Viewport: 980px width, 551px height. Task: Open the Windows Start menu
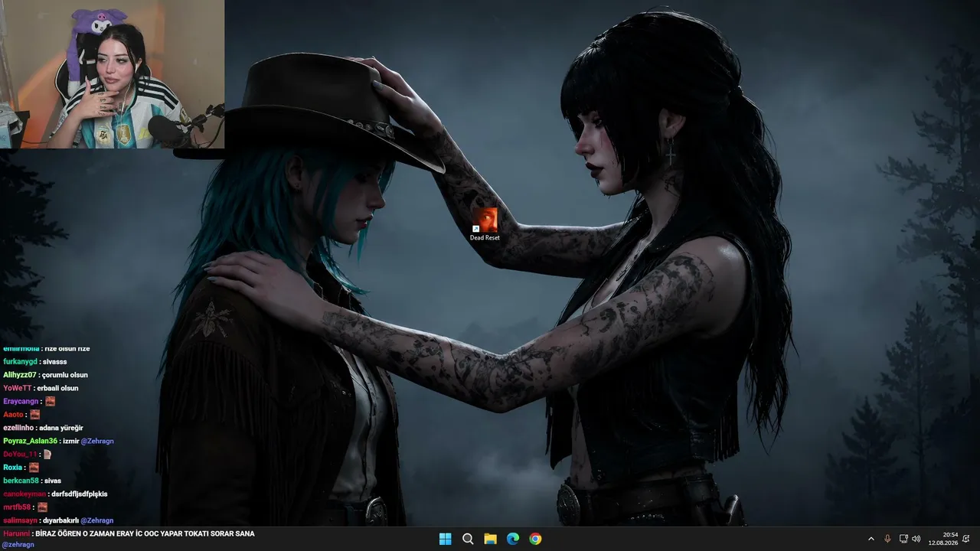pyautogui.click(x=445, y=539)
